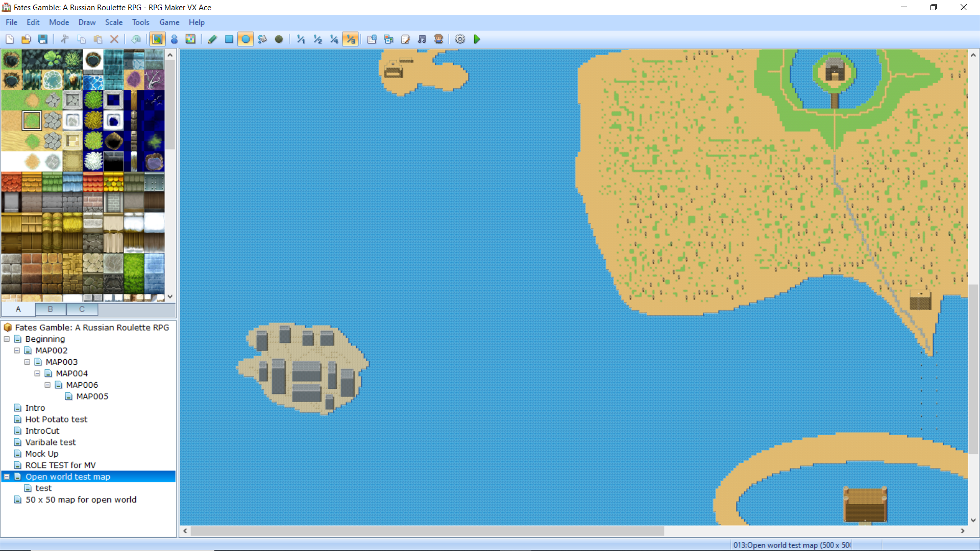This screenshot has width=980, height=551.
Task: Set map zoom scale to 1/4
Action: 334,39
